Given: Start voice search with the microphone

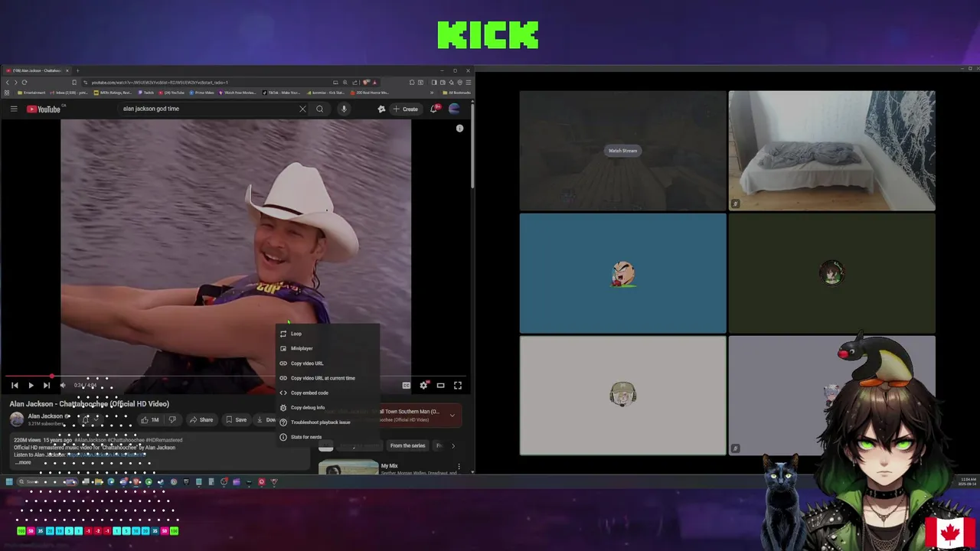Looking at the screenshot, I should [x=344, y=109].
